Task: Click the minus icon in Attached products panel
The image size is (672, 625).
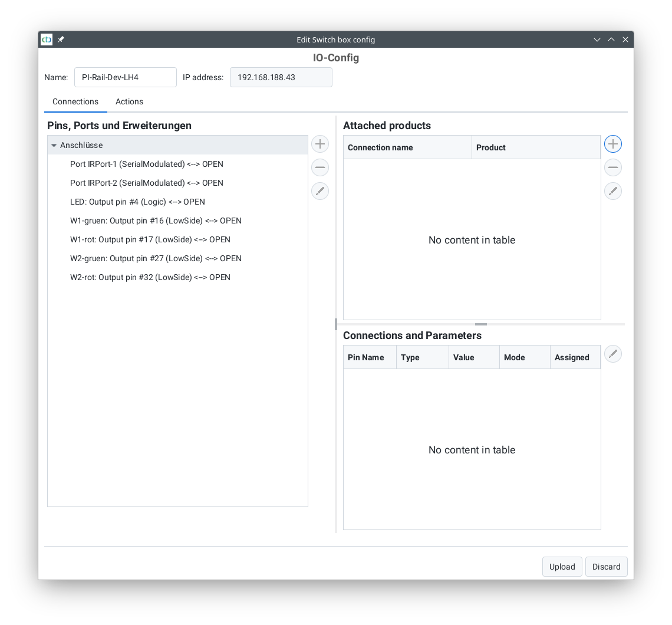Action: [612, 167]
